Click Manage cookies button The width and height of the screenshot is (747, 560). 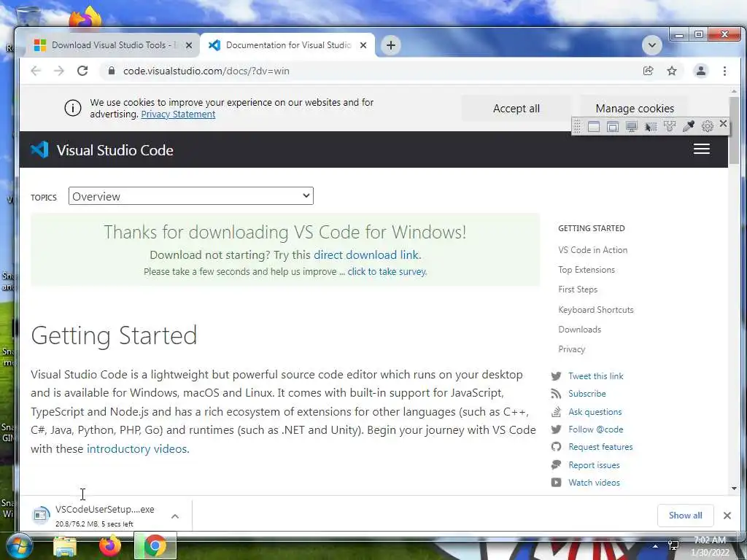(635, 109)
